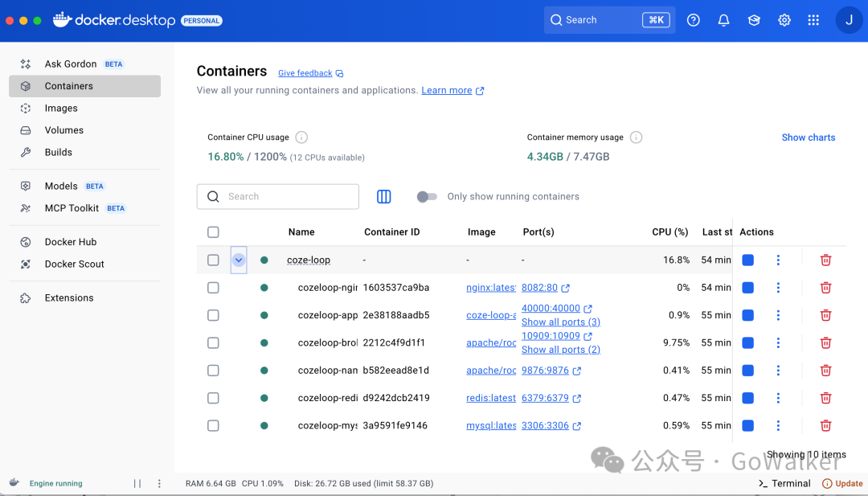
Task: Open the Learning center graduation cap icon
Action: pyautogui.click(x=754, y=20)
